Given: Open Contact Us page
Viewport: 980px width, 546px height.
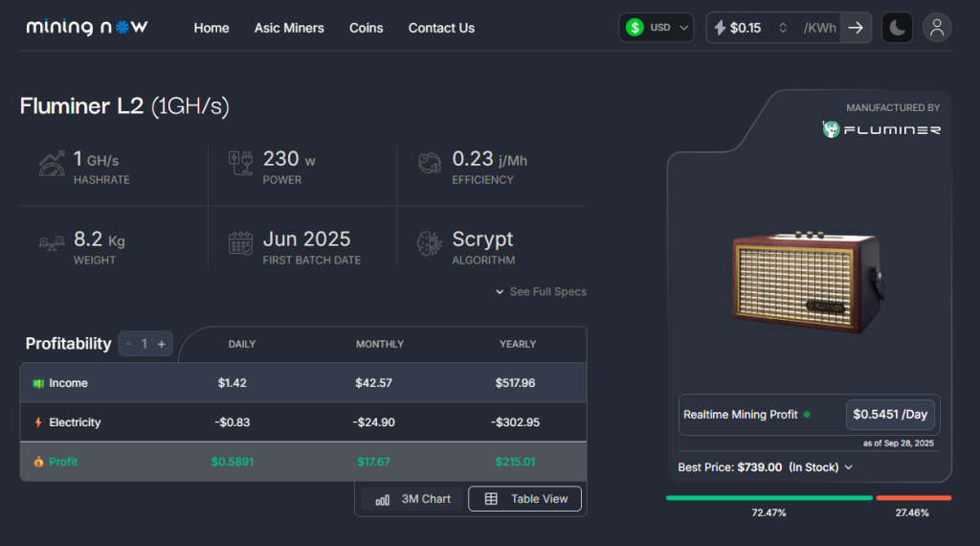Looking at the screenshot, I should tap(441, 28).
